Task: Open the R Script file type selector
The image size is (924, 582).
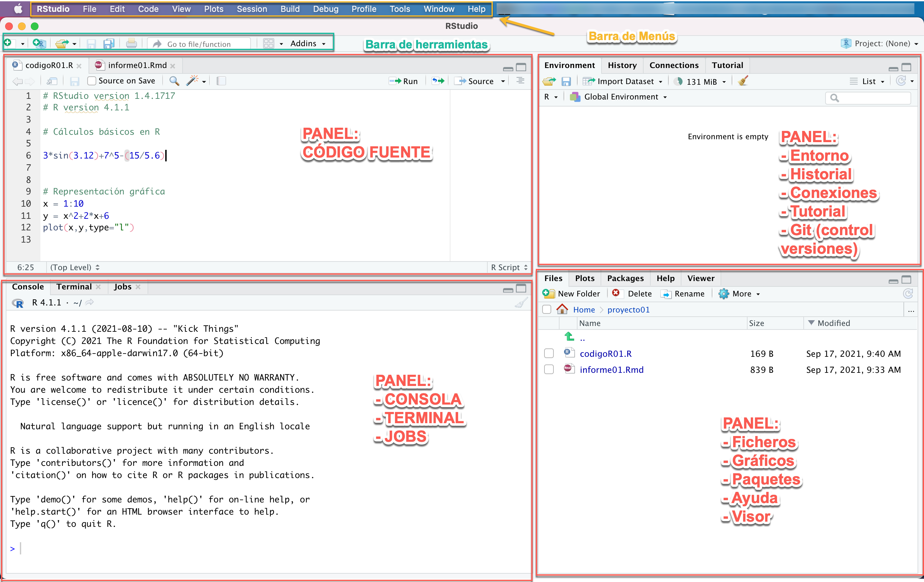Action: pyautogui.click(x=509, y=267)
